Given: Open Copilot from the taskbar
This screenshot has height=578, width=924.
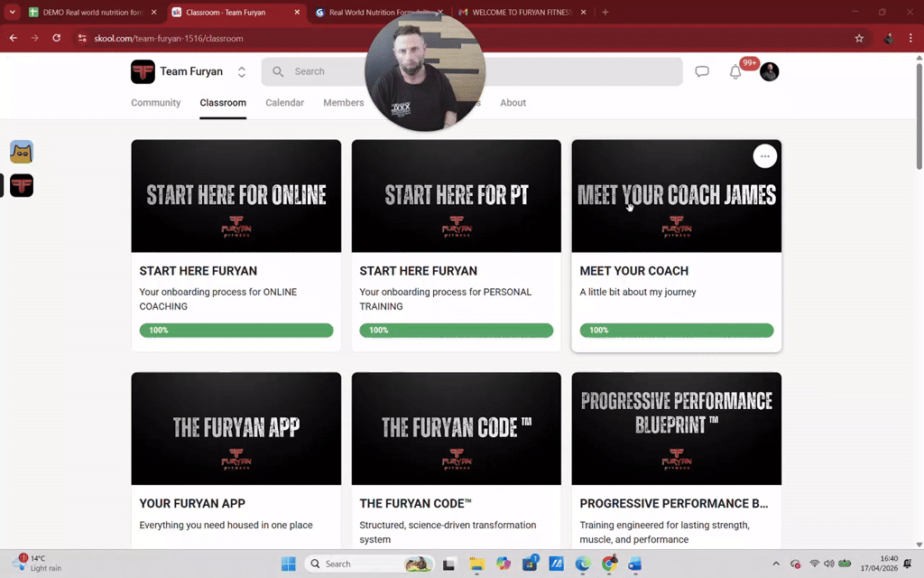Looking at the screenshot, I should click(x=504, y=564).
